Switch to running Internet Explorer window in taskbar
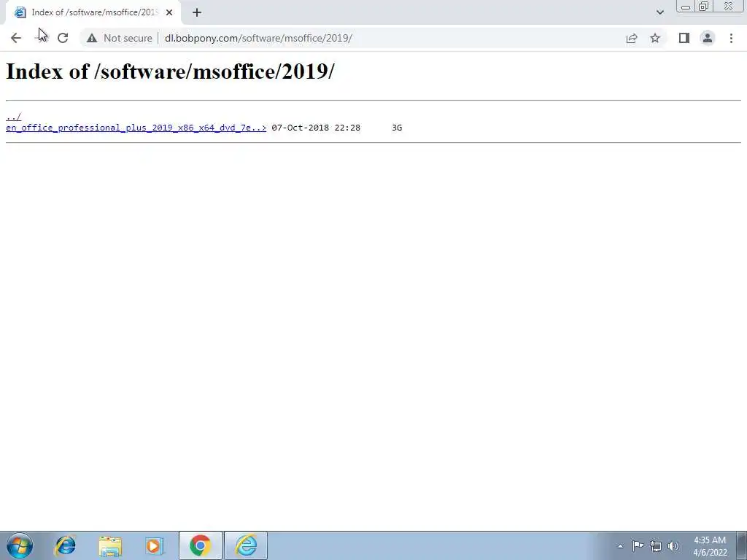The width and height of the screenshot is (747, 560). pos(246,545)
